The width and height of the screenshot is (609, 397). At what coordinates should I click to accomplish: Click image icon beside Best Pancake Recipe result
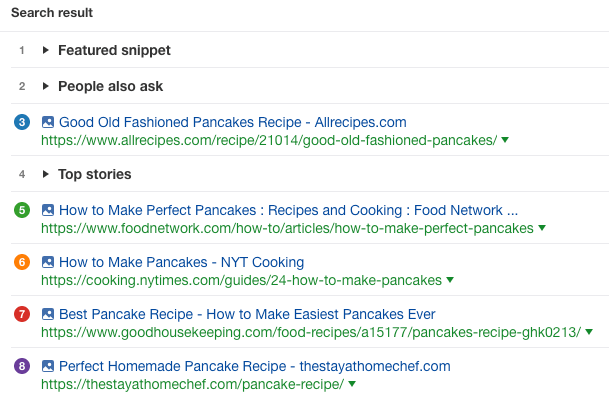48,314
